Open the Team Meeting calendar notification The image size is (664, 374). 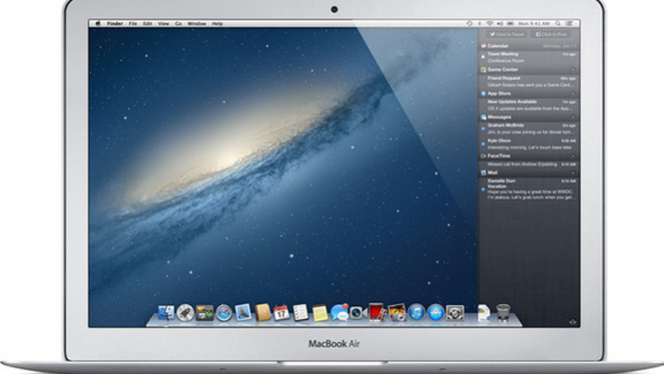529,57
